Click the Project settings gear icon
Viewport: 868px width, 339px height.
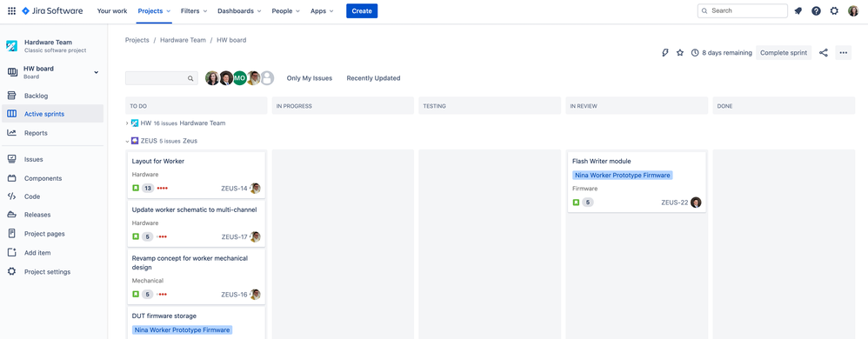(x=11, y=271)
